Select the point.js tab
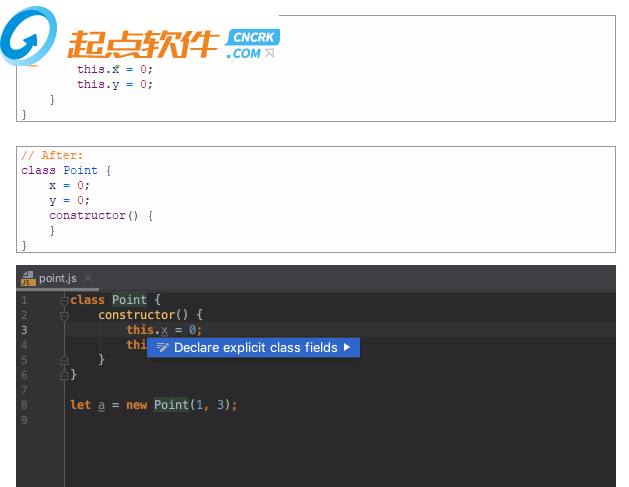The width and height of the screenshot is (629, 487). tap(58, 278)
